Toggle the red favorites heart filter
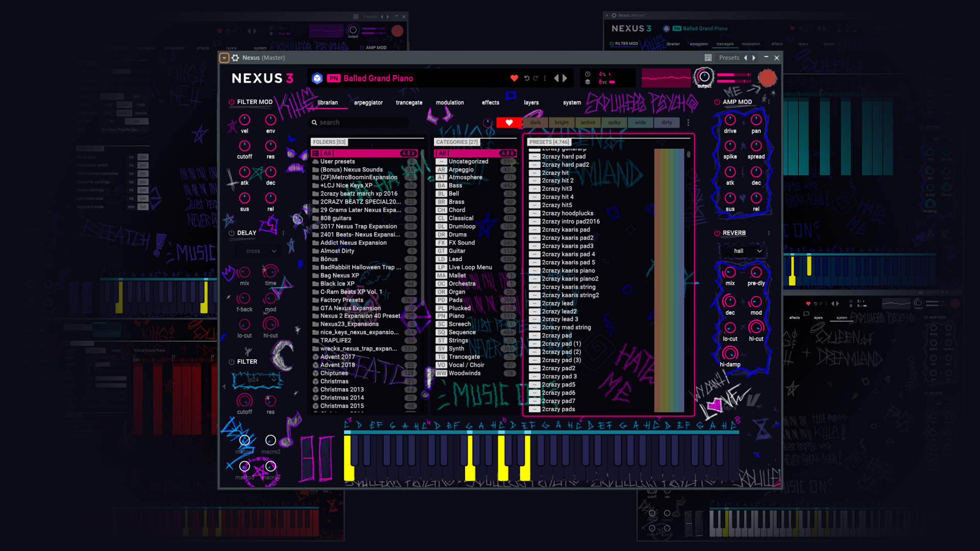The width and height of the screenshot is (980, 551). [x=509, y=122]
